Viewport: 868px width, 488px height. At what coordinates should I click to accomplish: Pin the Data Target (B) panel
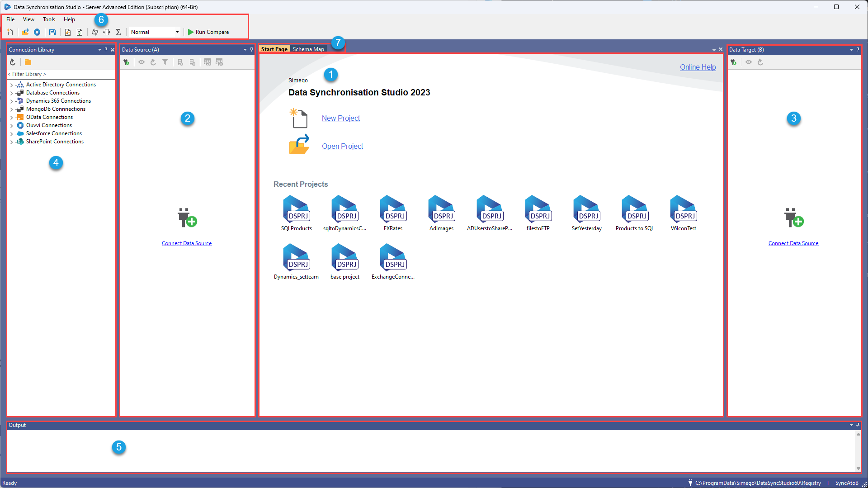pyautogui.click(x=858, y=50)
